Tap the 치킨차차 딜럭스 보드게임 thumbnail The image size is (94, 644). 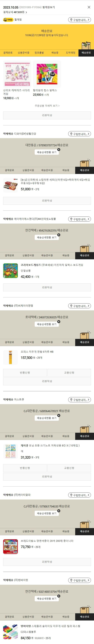11,271
